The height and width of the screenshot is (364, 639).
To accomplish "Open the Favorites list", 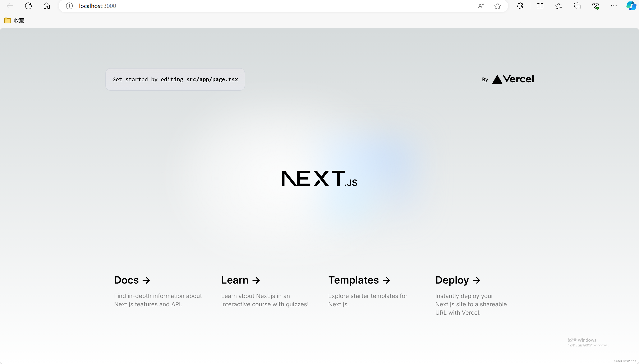I will pos(558,6).
